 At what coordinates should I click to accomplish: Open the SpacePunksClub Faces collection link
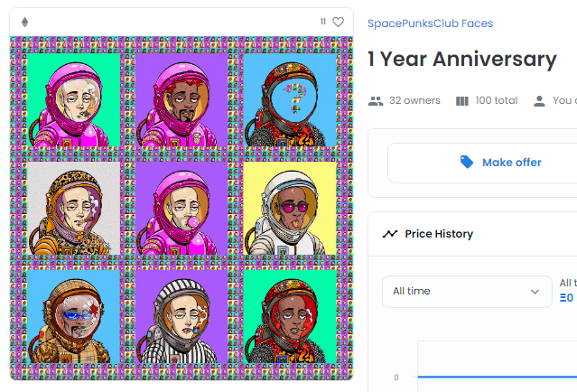430,23
